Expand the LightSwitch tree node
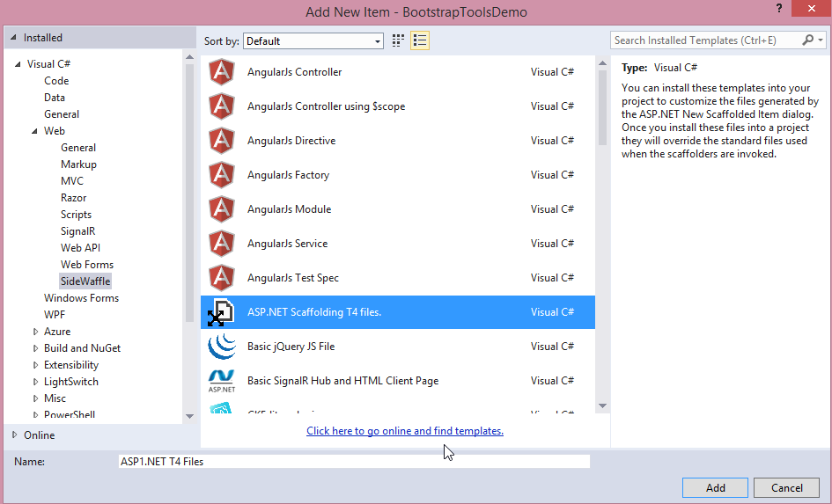The width and height of the screenshot is (832, 504). (35, 382)
